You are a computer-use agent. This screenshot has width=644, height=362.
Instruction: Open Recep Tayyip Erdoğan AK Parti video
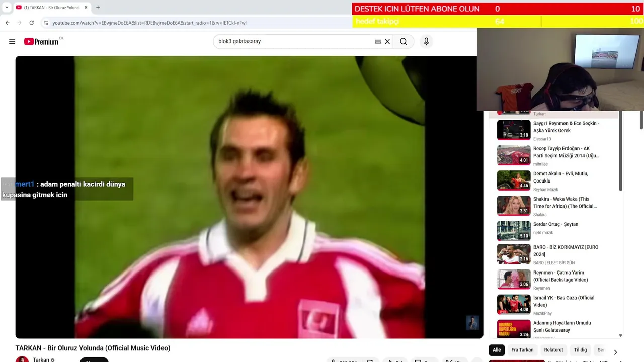(x=566, y=152)
